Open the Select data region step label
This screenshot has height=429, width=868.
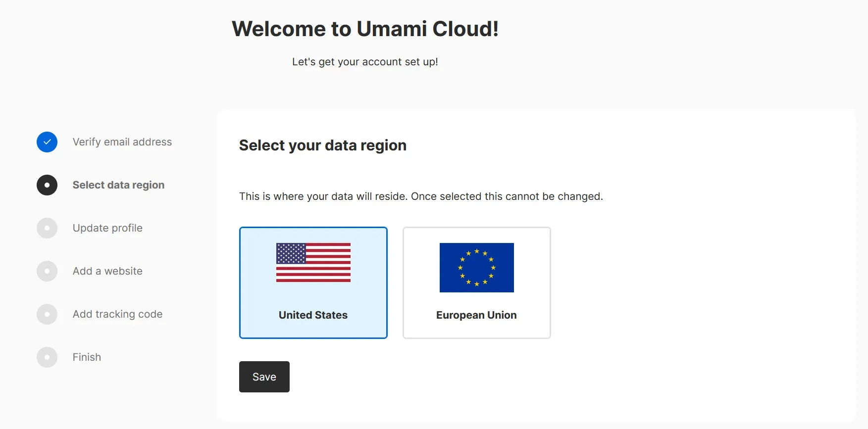pos(118,185)
